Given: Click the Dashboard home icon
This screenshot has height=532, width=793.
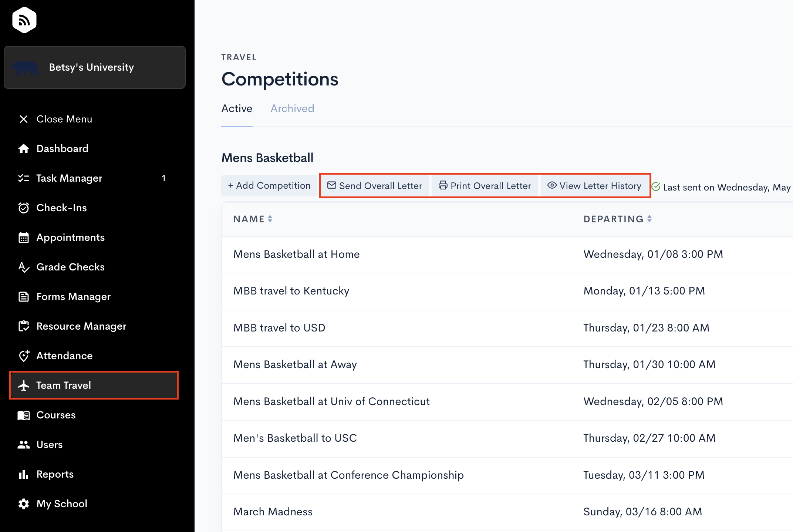Looking at the screenshot, I should coord(24,149).
